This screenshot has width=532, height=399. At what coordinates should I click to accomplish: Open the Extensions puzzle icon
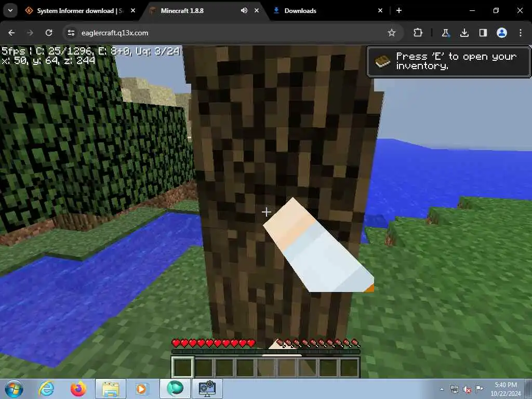point(418,33)
